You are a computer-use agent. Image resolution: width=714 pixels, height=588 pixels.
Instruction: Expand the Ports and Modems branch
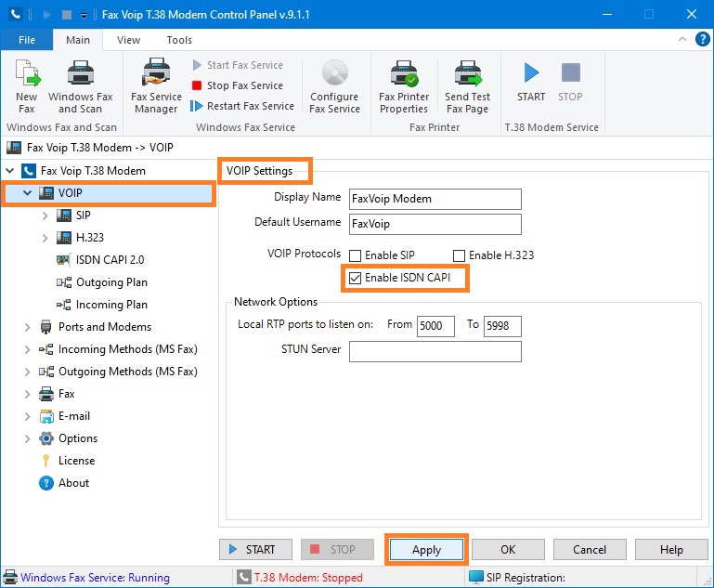point(27,327)
